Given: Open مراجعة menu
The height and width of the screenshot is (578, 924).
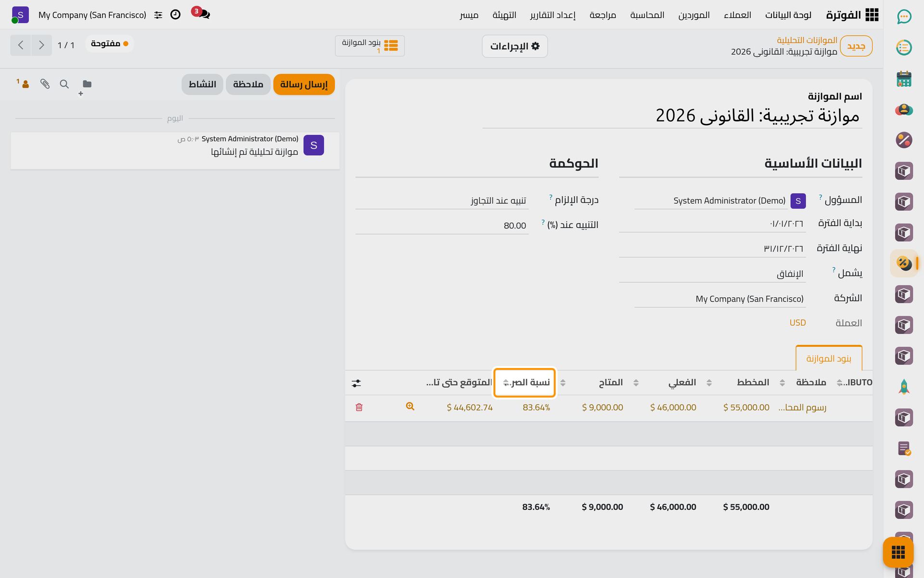Looking at the screenshot, I should pyautogui.click(x=603, y=15).
